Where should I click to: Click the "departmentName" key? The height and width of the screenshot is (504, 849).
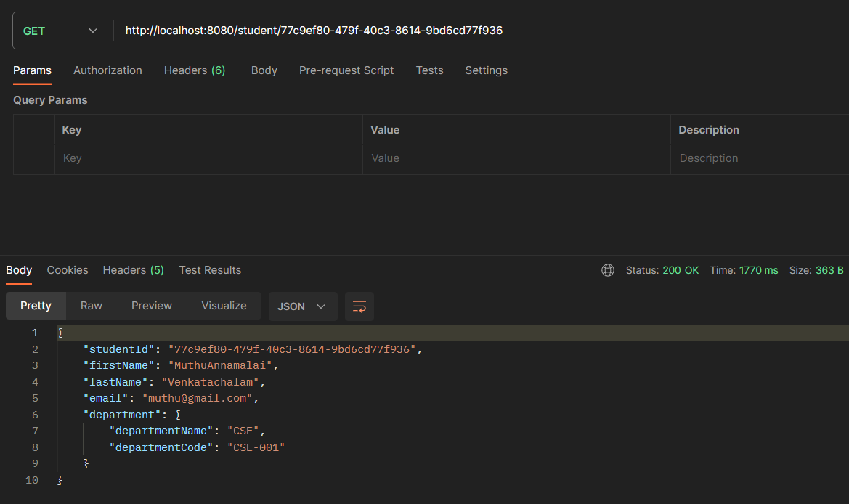tap(161, 431)
